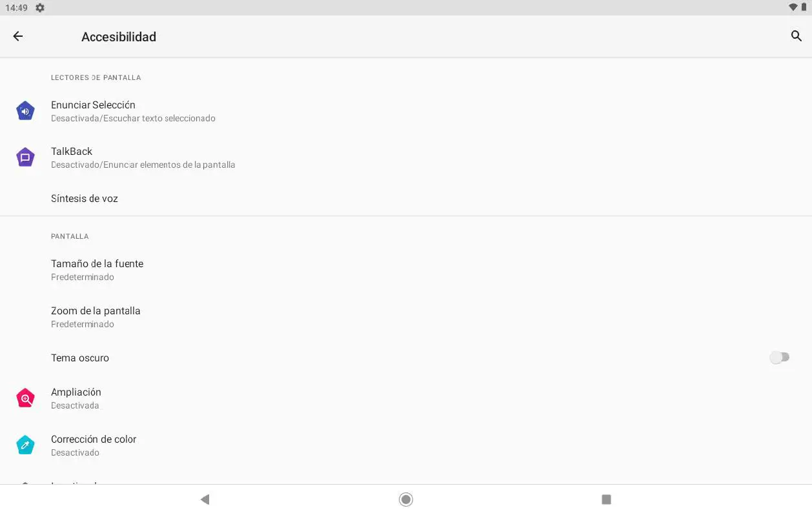
Task: Tap the recent apps square button
Action: point(606,500)
